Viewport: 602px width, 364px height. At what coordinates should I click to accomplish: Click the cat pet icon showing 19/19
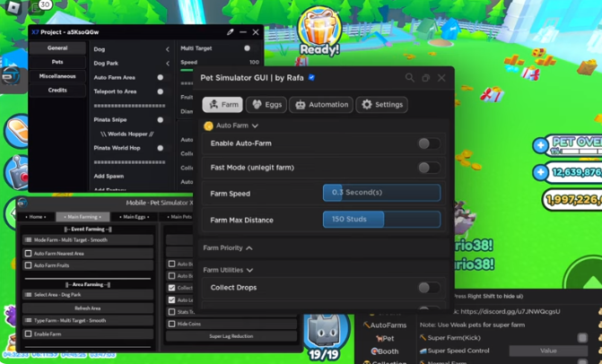(x=325, y=334)
